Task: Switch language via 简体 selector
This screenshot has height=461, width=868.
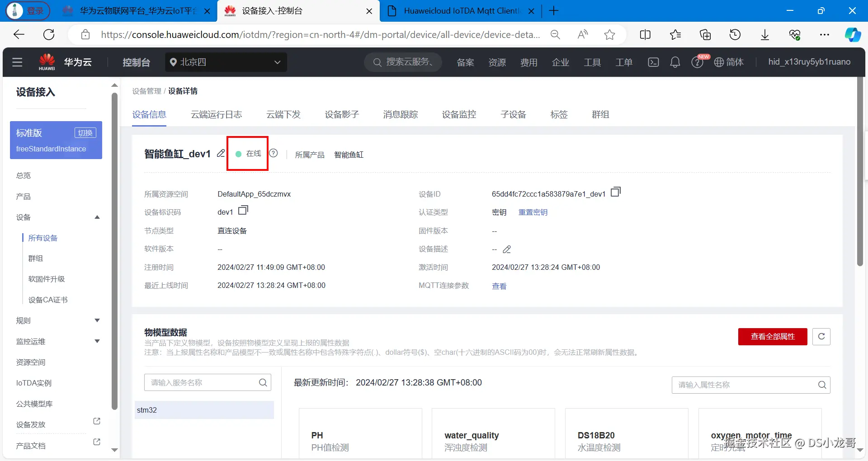Action: (729, 62)
